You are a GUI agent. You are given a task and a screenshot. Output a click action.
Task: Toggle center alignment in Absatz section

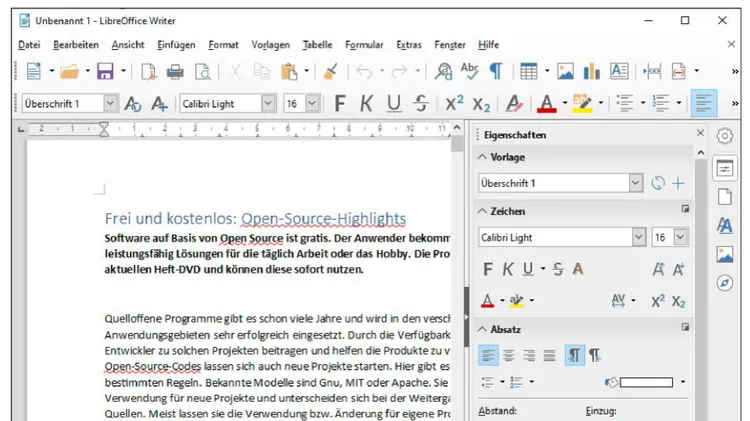click(x=508, y=355)
